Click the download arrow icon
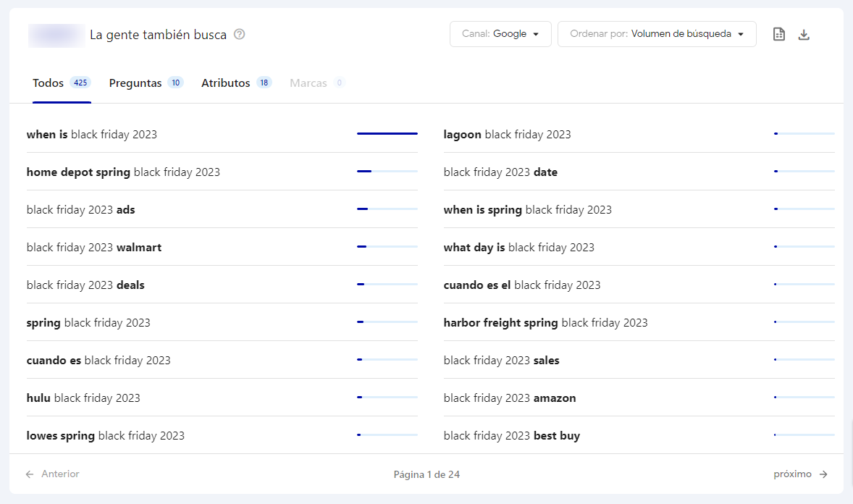The image size is (853, 504). coord(804,35)
